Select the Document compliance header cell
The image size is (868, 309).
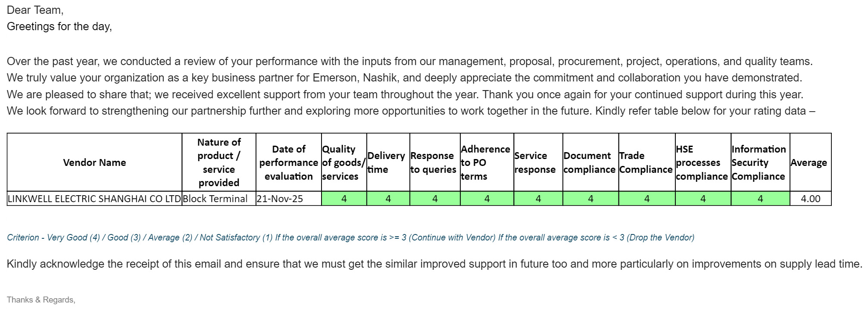(x=589, y=162)
